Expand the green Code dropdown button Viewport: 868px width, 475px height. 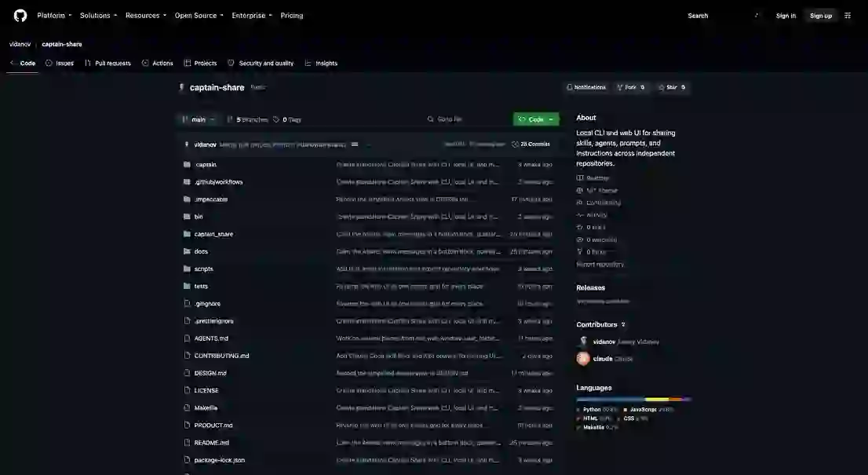tap(536, 119)
